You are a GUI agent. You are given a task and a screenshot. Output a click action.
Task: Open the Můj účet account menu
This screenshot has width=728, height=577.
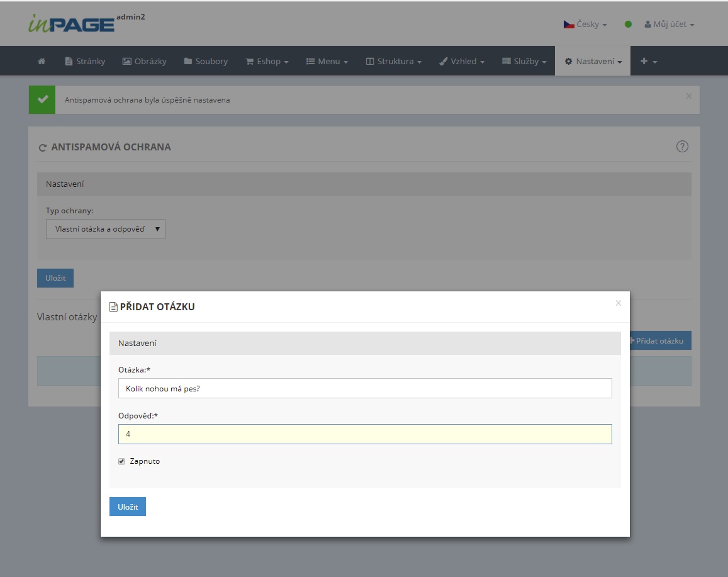pyautogui.click(x=669, y=25)
